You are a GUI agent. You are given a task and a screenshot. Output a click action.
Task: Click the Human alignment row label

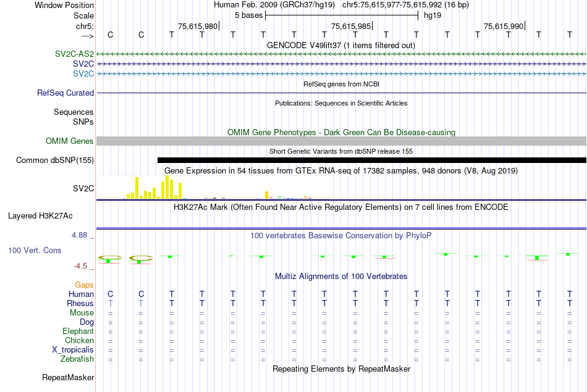pyautogui.click(x=81, y=294)
